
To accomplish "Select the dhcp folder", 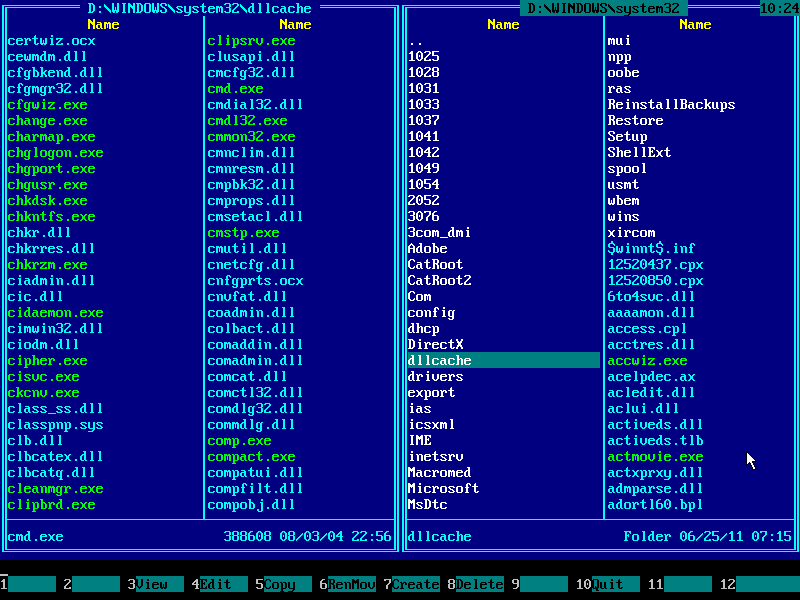I will 423,329.
